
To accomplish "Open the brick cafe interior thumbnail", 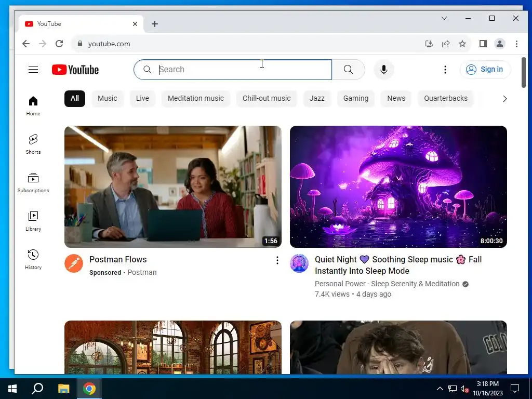I will (173, 348).
